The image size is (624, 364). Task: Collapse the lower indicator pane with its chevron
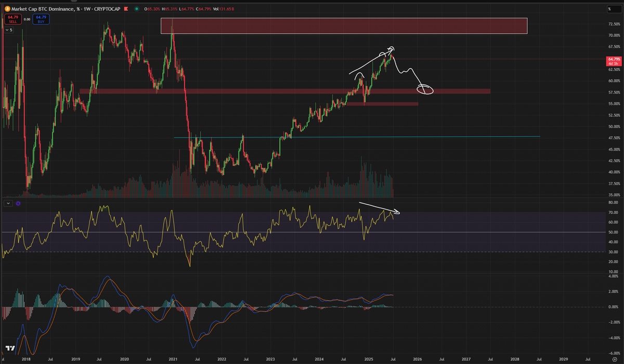tap(7, 203)
